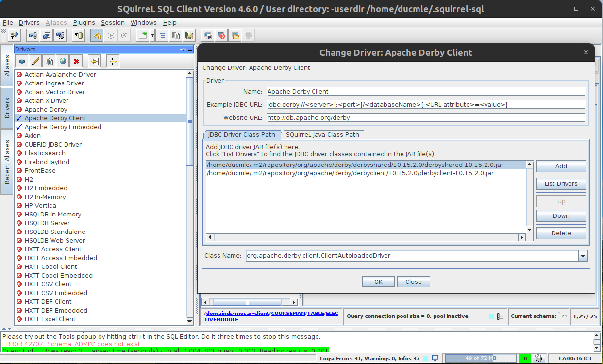
Task: Click the Delete button for JAR entry
Action: 561,233
